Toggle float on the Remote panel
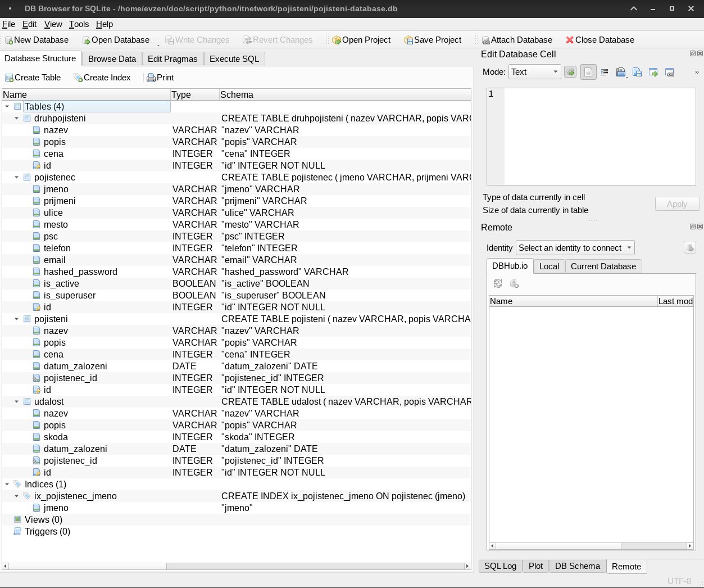 point(692,227)
